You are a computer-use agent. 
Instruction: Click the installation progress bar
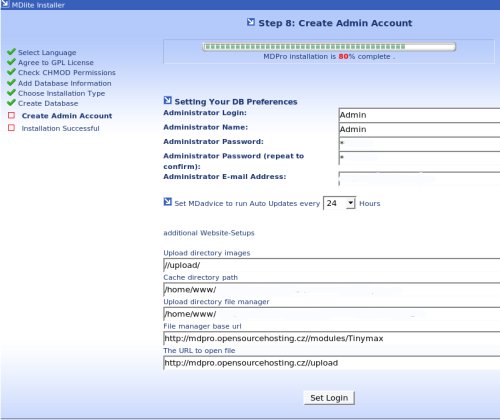coord(329,47)
